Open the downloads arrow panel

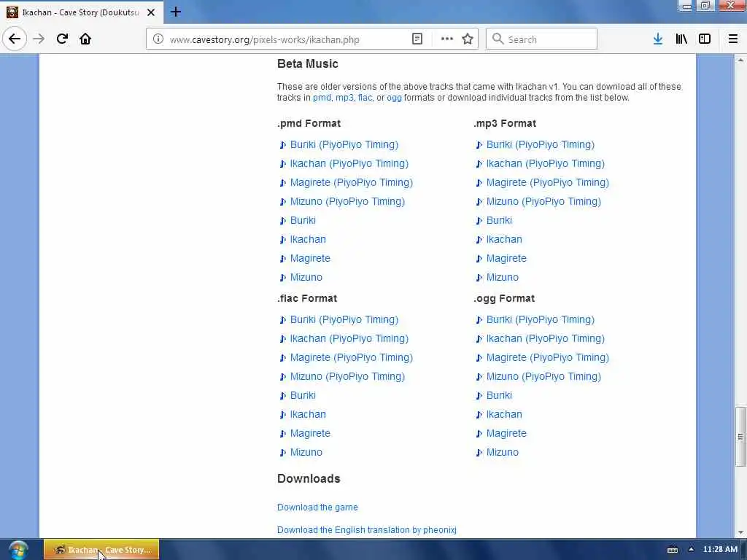[658, 39]
